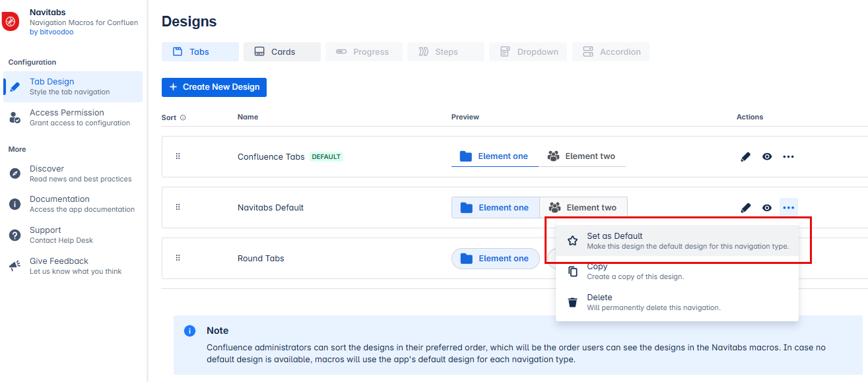This screenshot has width=868, height=382.
Task: Click the trash icon for Delete
Action: (572, 302)
